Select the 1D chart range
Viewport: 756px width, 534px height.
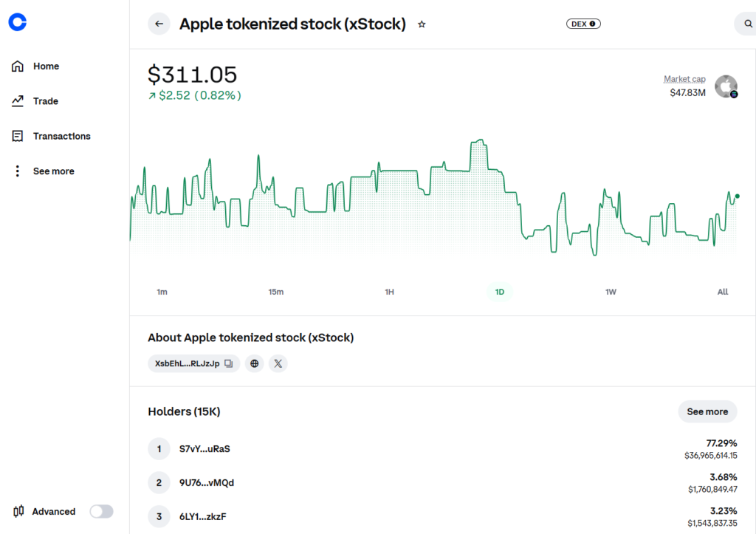[500, 292]
